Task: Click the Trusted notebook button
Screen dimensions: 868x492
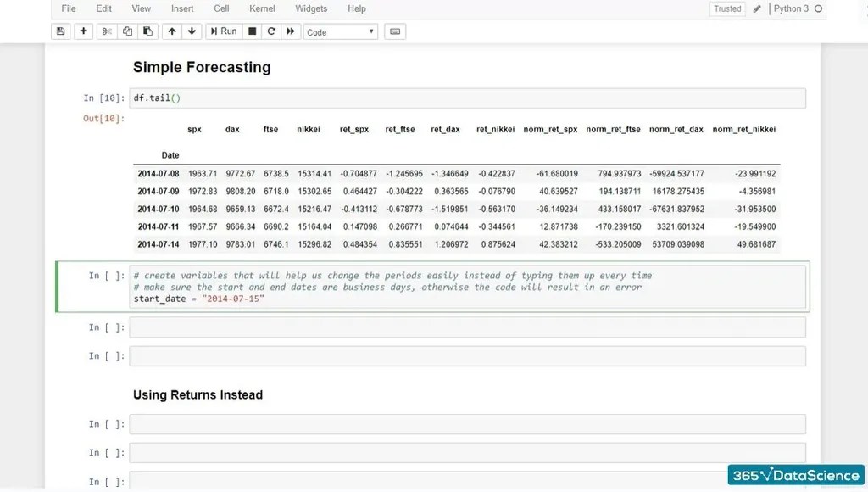Action: coord(726,8)
